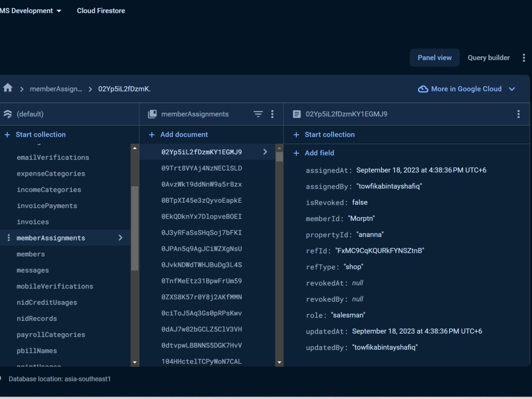
Task: Open document 0EkQDknYx7DlopveBOEI
Action: pos(202,217)
